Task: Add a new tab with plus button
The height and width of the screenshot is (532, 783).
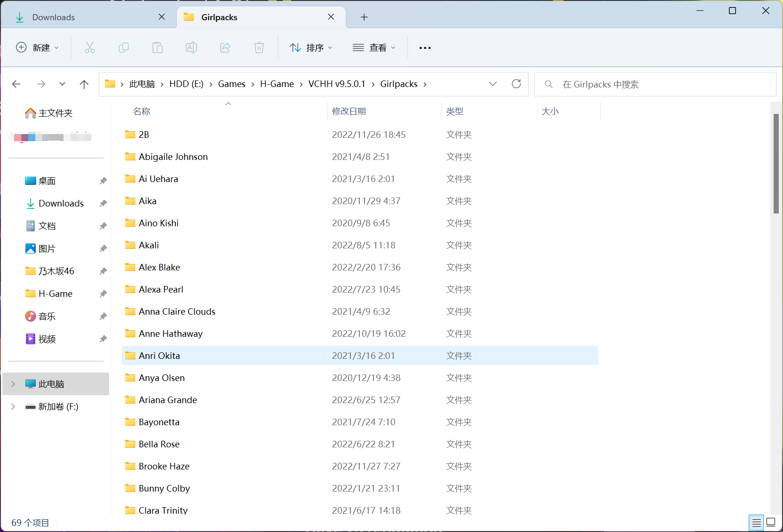Action: (364, 17)
